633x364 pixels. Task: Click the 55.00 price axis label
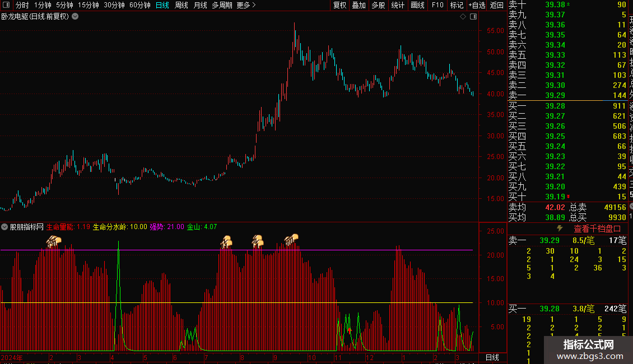click(495, 31)
